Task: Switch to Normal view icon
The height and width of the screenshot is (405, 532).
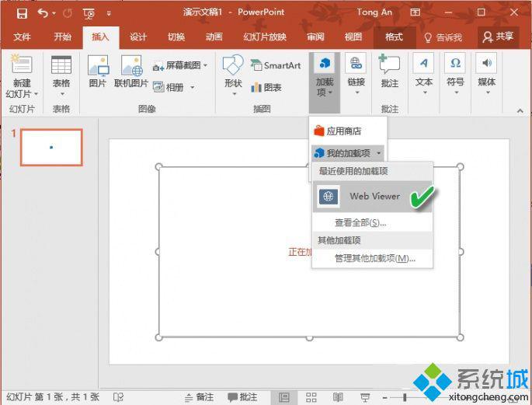Action: 284,397
